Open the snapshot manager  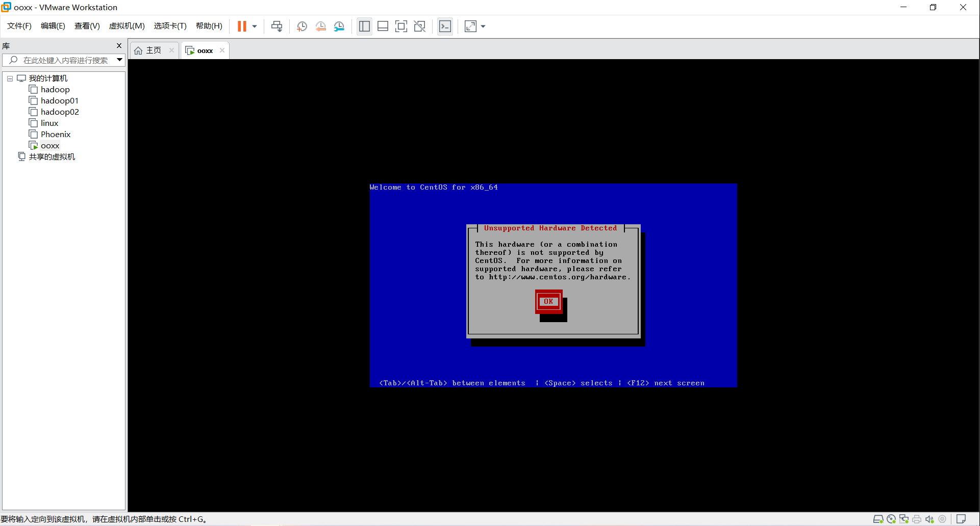click(x=339, y=26)
